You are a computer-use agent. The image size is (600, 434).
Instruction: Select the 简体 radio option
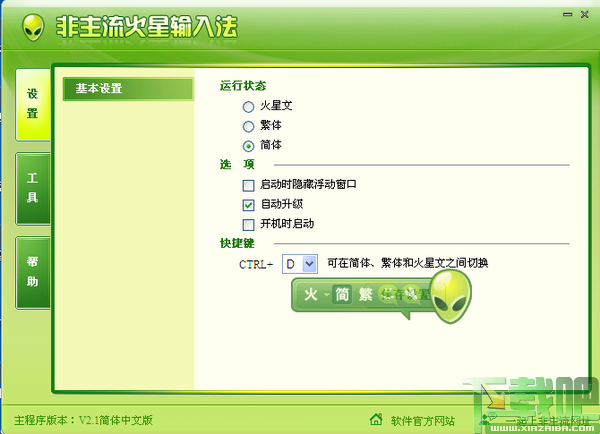click(248, 146)
